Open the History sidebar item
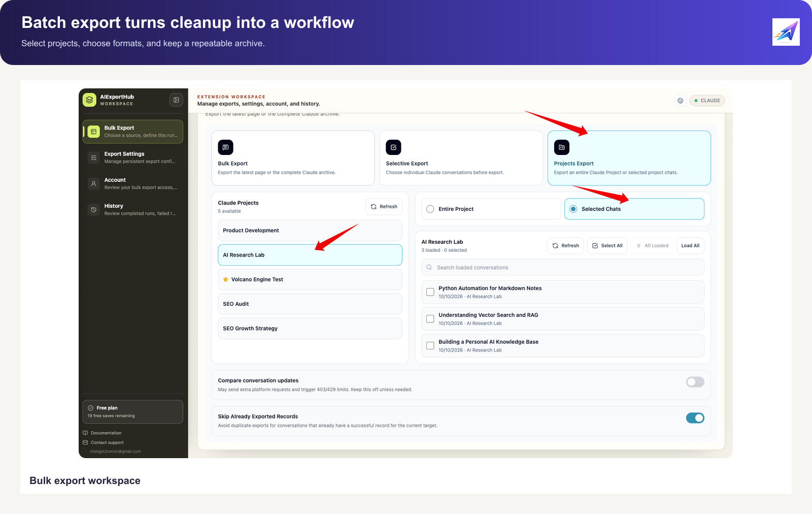 point(133,209)
